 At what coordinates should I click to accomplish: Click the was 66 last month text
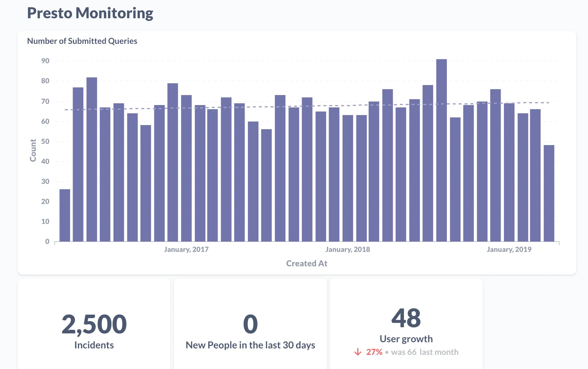coord(425,352)
